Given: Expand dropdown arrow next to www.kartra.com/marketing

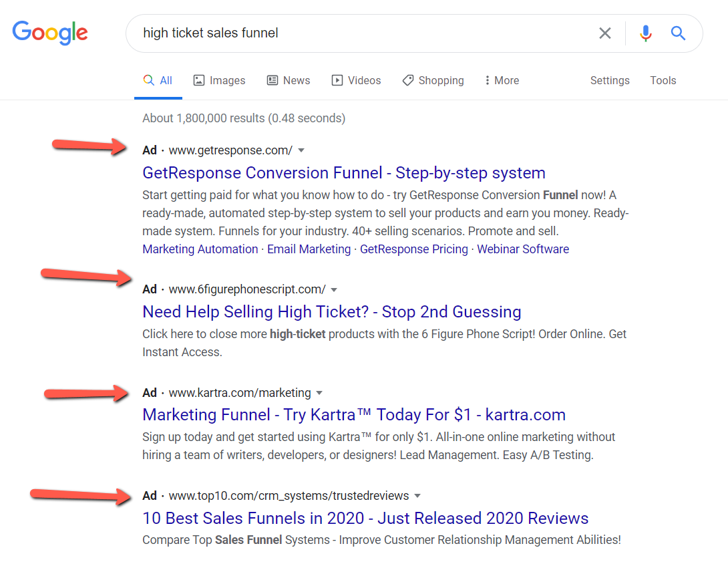Looking at the screenshot, I should 319,393.
